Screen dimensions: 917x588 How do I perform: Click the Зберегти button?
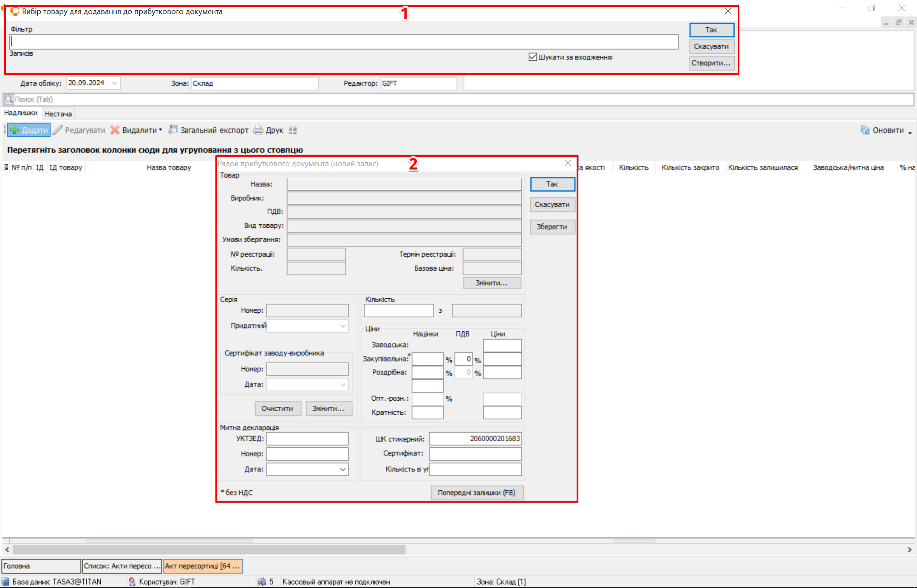coord(552,227)
